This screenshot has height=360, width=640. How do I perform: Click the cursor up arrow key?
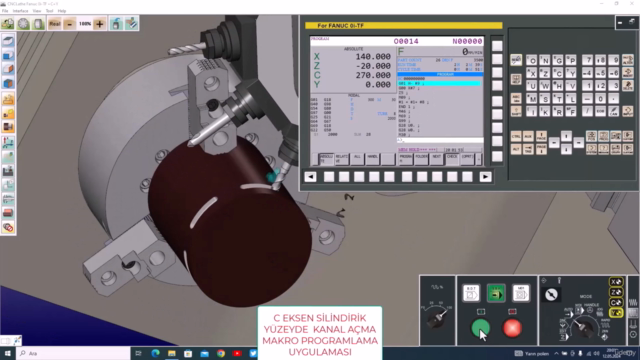tap(566, 136)
